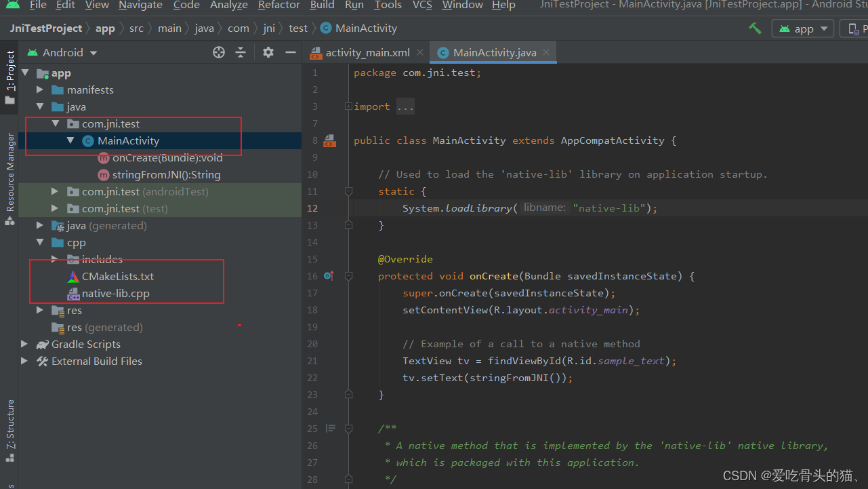
Task: Open the Navigate menu
Action: (141, 5)
